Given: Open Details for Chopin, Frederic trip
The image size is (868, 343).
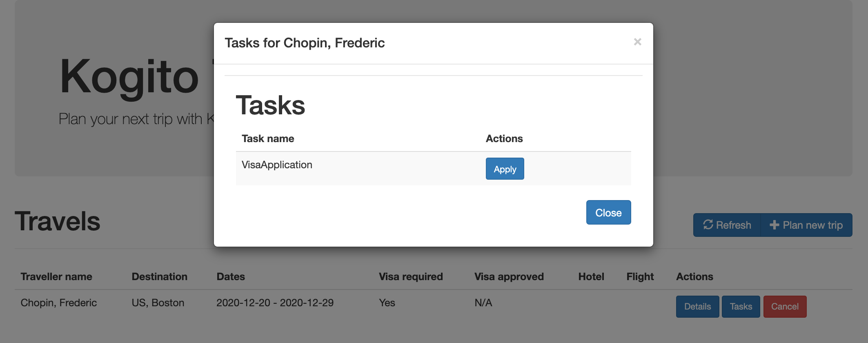Looking at the screenshot, I should [697, 307].
